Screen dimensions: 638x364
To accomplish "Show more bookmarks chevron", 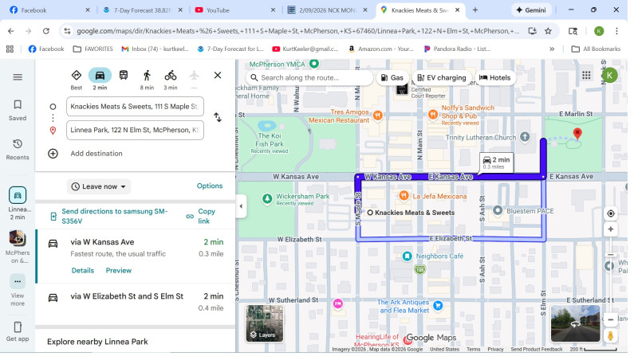I will click(x=552, y=49).
